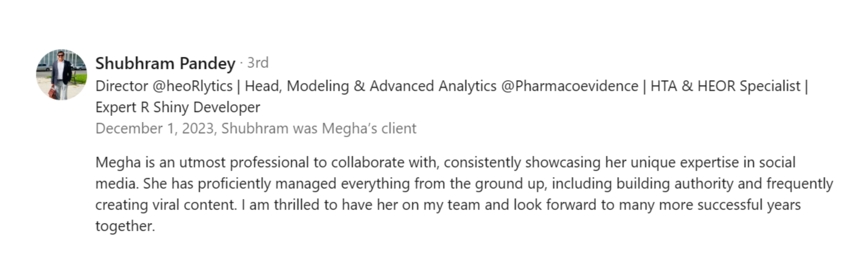Click the HTA & HEOR Specialist text

725,86
